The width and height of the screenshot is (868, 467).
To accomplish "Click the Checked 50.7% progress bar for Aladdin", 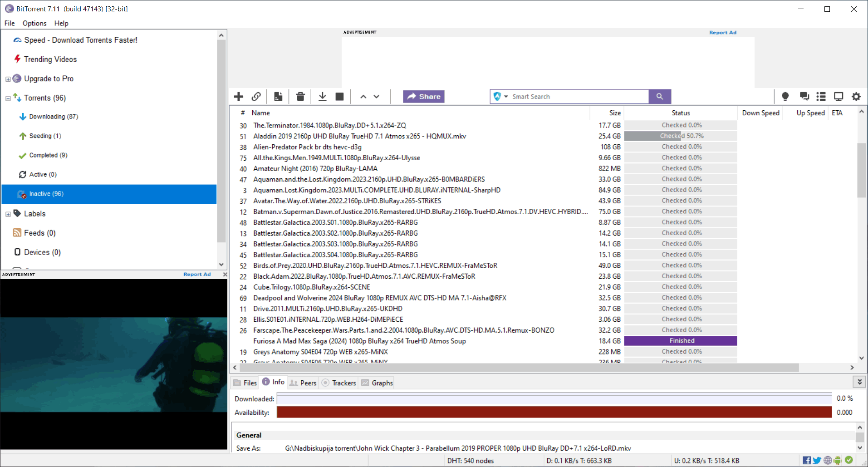I will [x=680, y=136].
